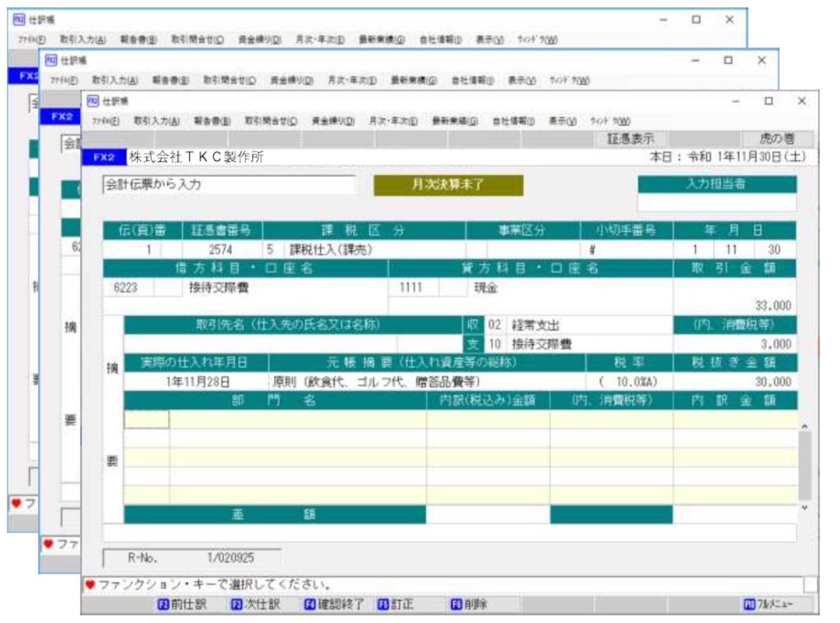Click the credit account code 1111
Screen dimensions: 840x623
(411, 288)
